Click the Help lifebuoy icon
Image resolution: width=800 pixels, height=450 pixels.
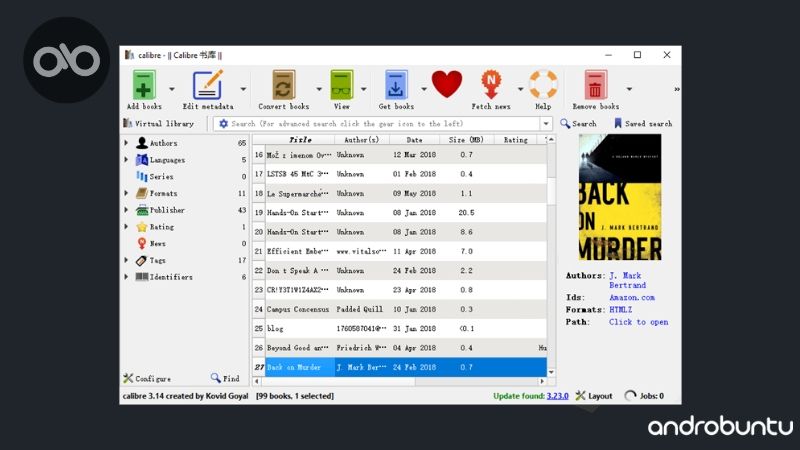pos(543,84)
